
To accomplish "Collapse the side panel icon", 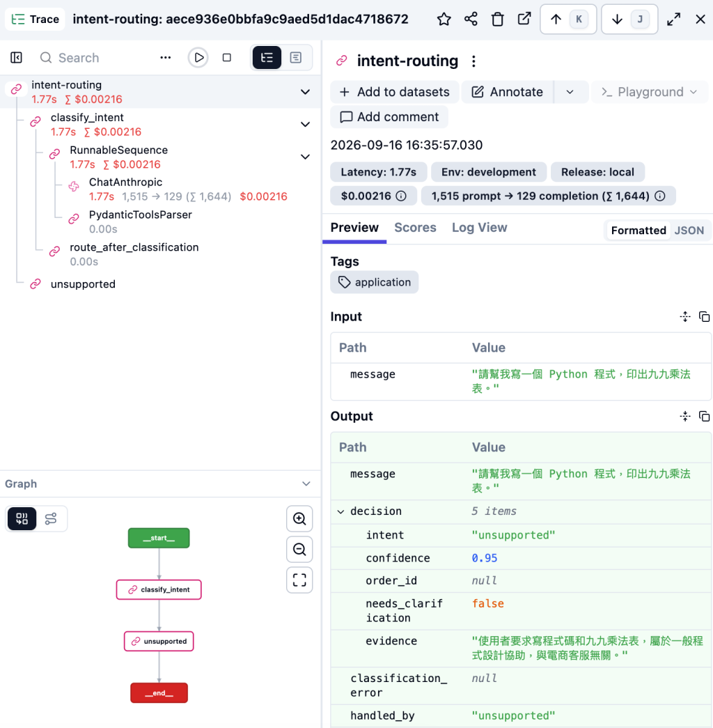I will pos(16,58).
